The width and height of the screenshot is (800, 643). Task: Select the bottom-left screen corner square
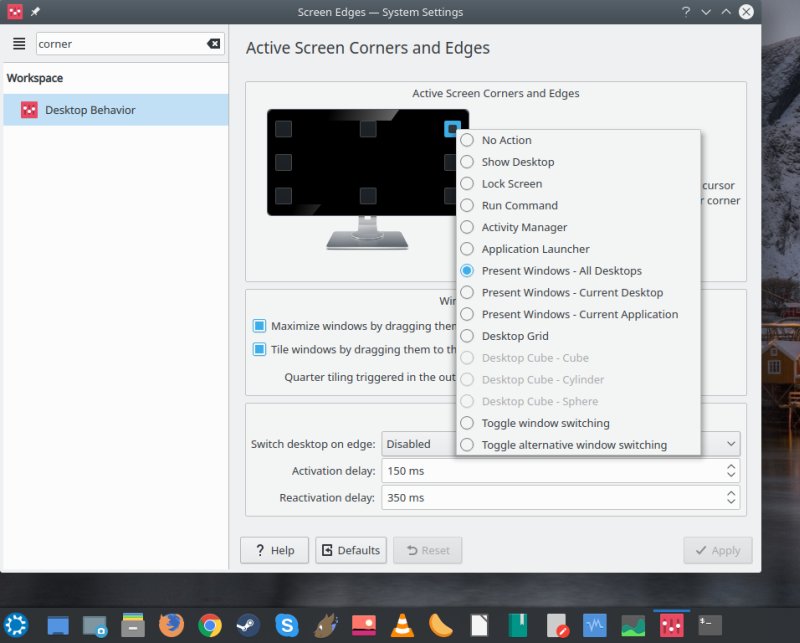(x=283, y=195)
